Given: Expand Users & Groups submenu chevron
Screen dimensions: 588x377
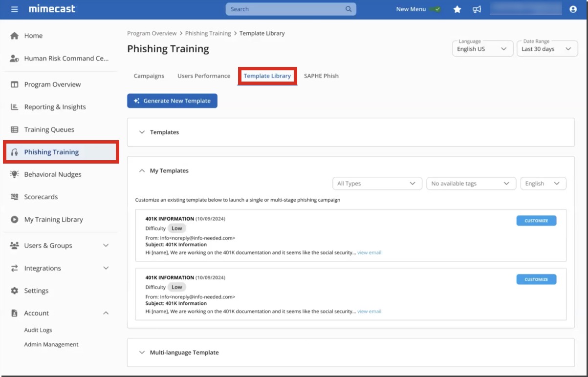Looking at the screenshot, I should click(106, 246).
